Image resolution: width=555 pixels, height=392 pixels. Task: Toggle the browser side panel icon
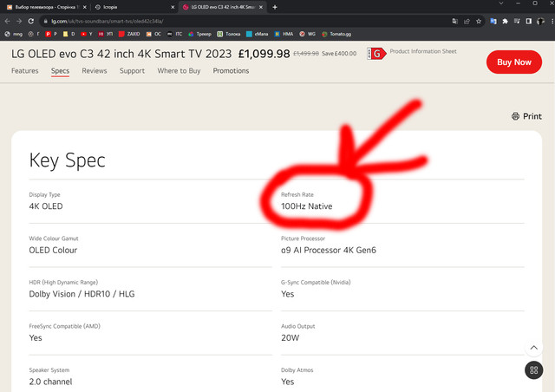pos(528,21)
